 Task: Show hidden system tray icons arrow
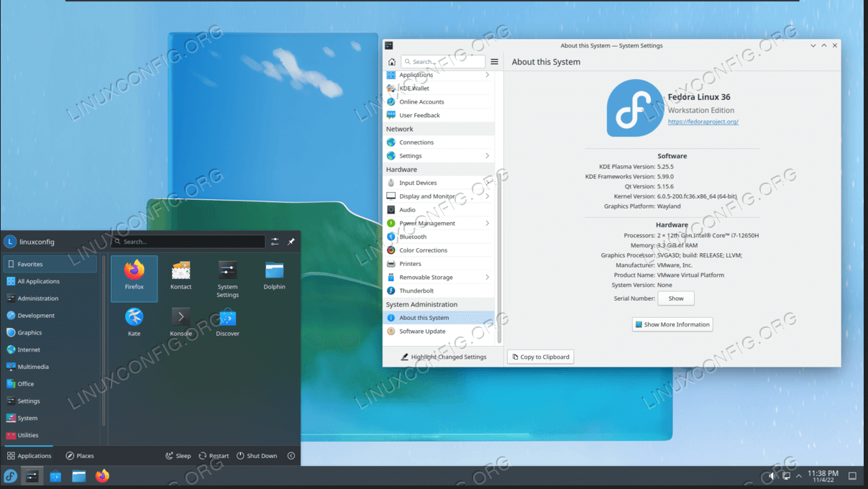pyautogui.click(x=798, y=476)
